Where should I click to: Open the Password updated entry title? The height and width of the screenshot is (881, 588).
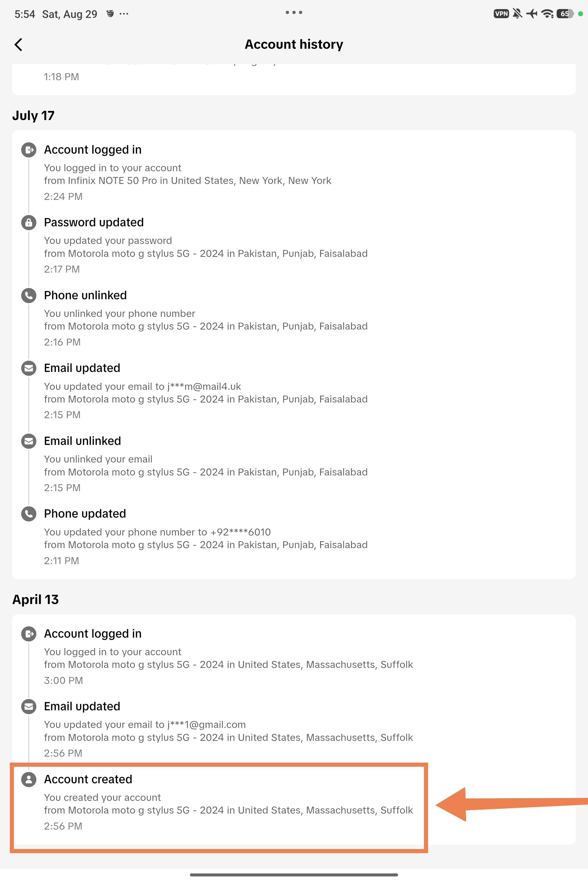pos(94,222)
